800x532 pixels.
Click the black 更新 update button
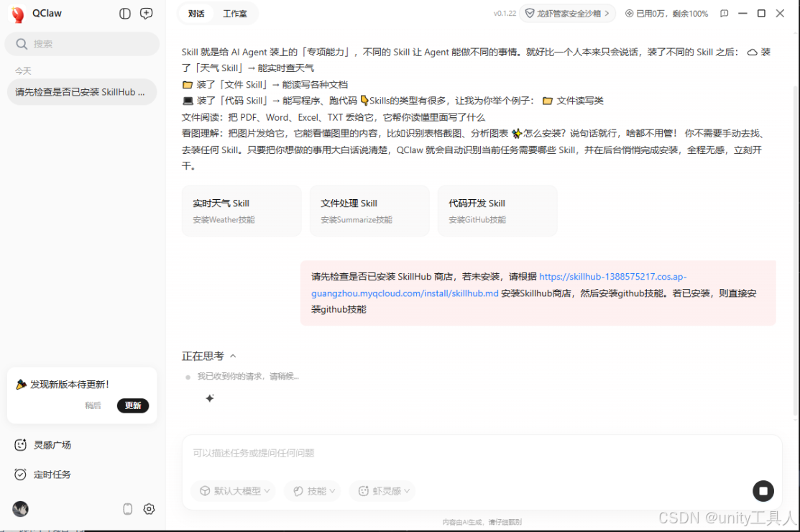(133, 405)
